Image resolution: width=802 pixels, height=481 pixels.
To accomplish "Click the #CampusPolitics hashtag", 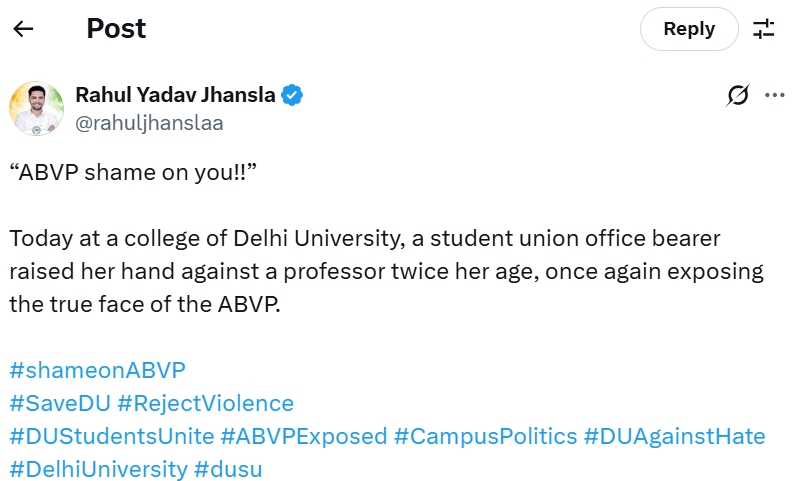I will pyautogui.click(x=485, y=436).
